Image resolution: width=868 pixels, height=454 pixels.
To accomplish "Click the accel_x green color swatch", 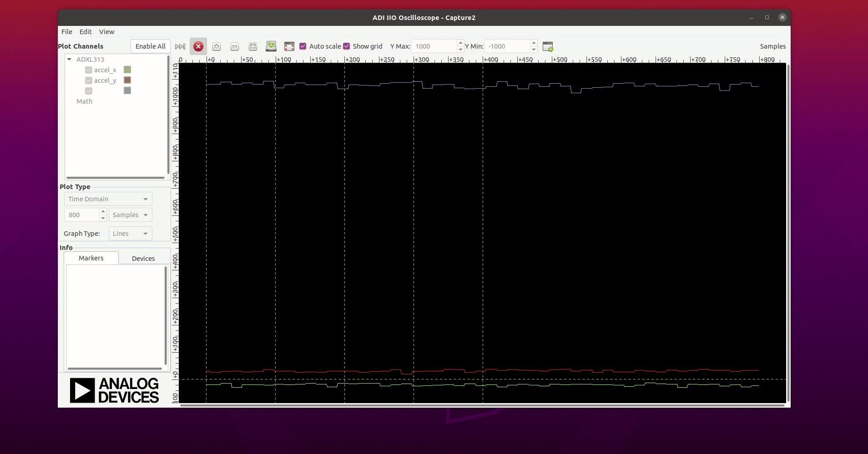I will pos(127,70).
